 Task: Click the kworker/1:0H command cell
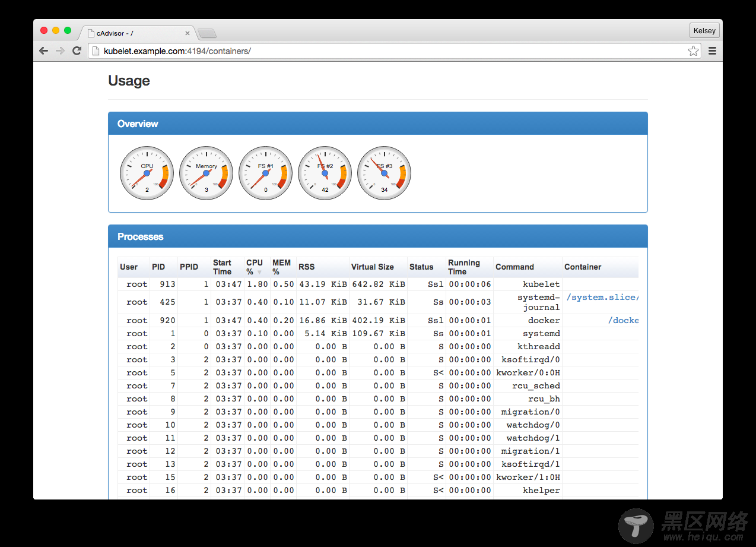tap(528, 478)
